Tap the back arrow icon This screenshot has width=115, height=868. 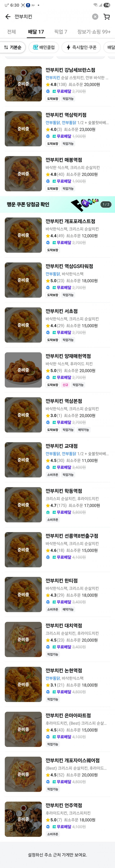pyautogui.click(x=8, y=17)
